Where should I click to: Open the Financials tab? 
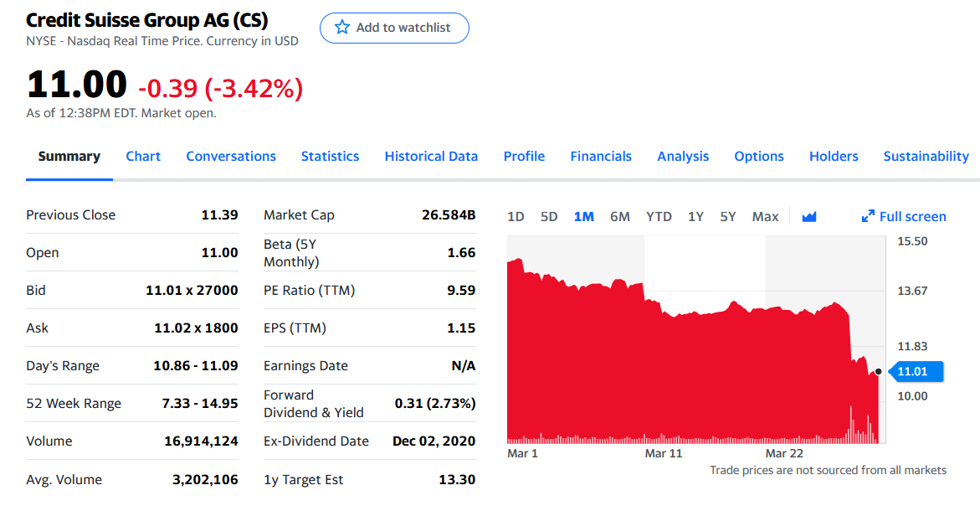pyautogui.click(x=601, y=157)
